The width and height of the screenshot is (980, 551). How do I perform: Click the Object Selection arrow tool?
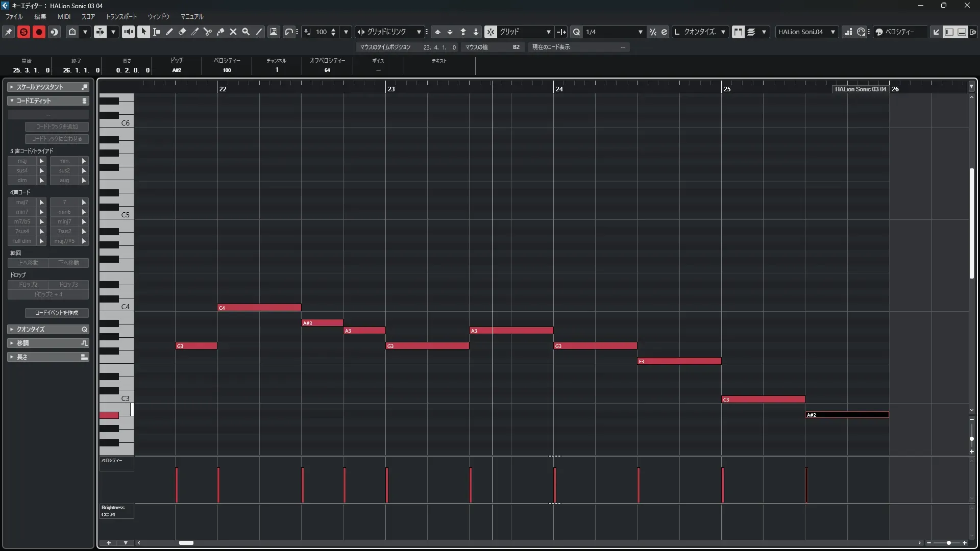[x=143, y=32]
